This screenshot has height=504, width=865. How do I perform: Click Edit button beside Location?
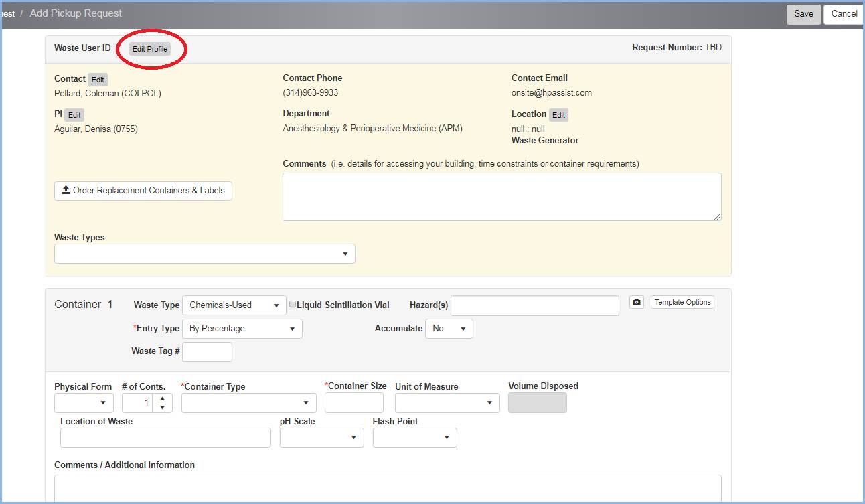[x=558, y=115]
